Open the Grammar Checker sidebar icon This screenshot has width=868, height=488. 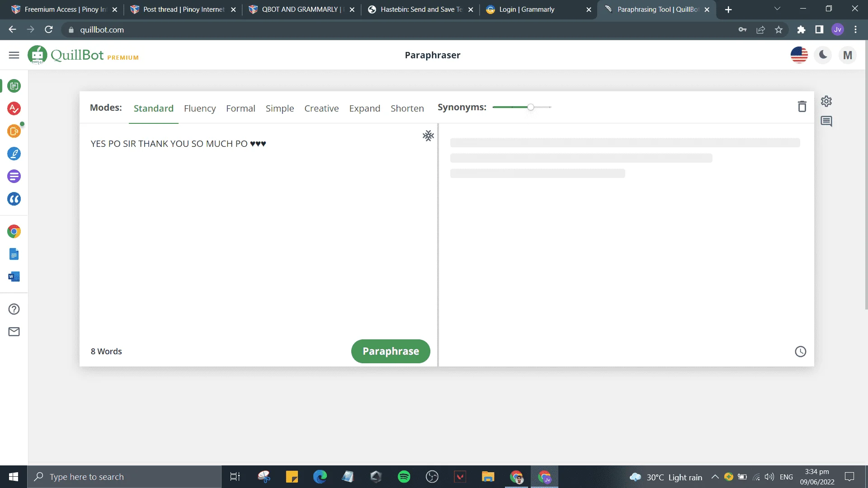[x=14, y=108]
